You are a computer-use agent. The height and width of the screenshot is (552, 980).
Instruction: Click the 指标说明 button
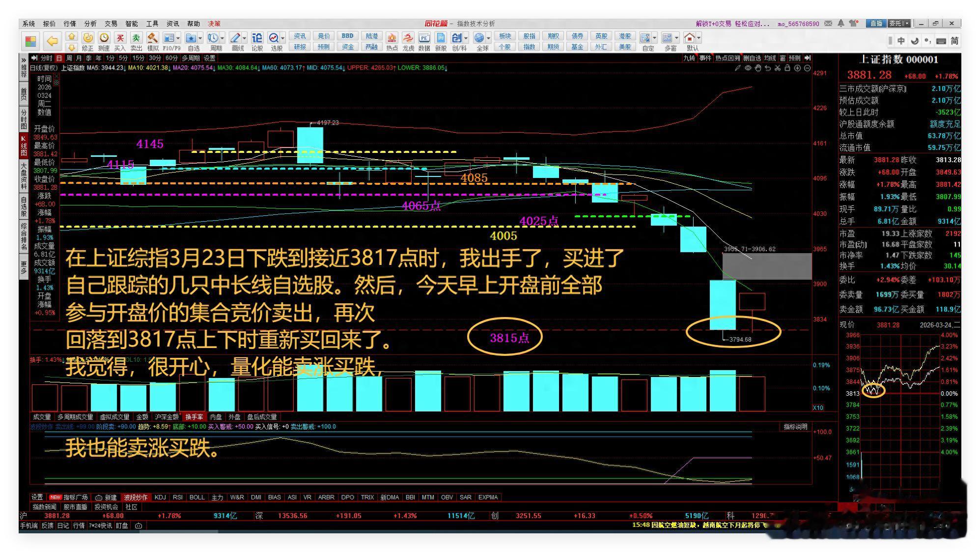pos(795,427)
